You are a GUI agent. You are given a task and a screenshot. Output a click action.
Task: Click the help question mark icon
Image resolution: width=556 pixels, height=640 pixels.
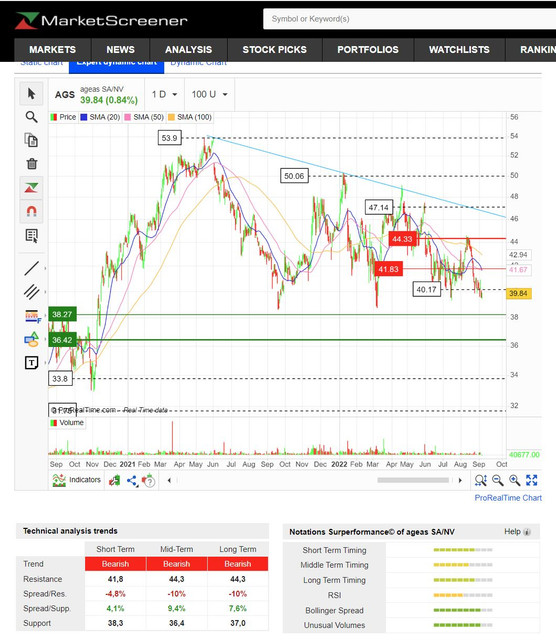coord(149,480)
